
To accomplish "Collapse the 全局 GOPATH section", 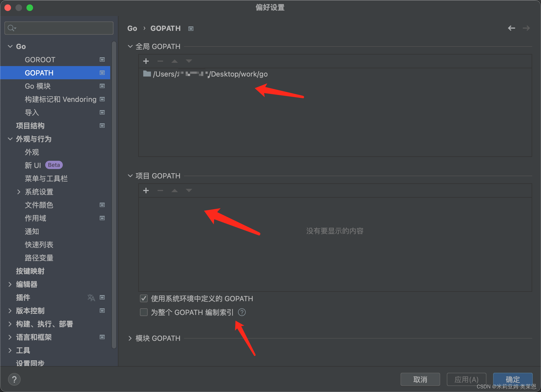I will tap(130, 47).
